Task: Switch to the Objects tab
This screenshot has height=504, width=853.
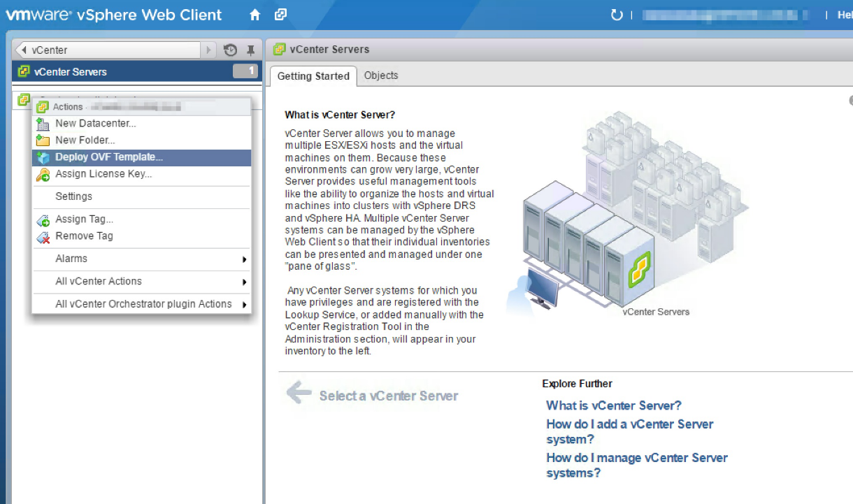Action: [x=381, y=75]
